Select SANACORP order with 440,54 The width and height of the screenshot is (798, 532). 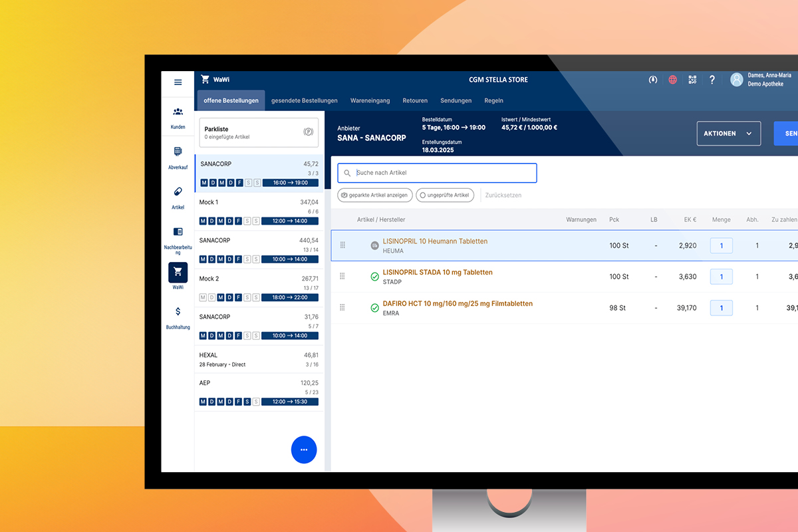pos(259,249)
